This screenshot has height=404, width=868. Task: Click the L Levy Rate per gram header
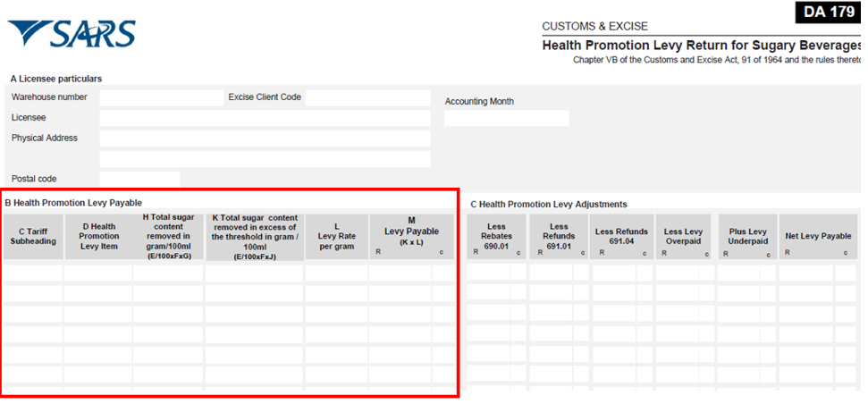337,237
